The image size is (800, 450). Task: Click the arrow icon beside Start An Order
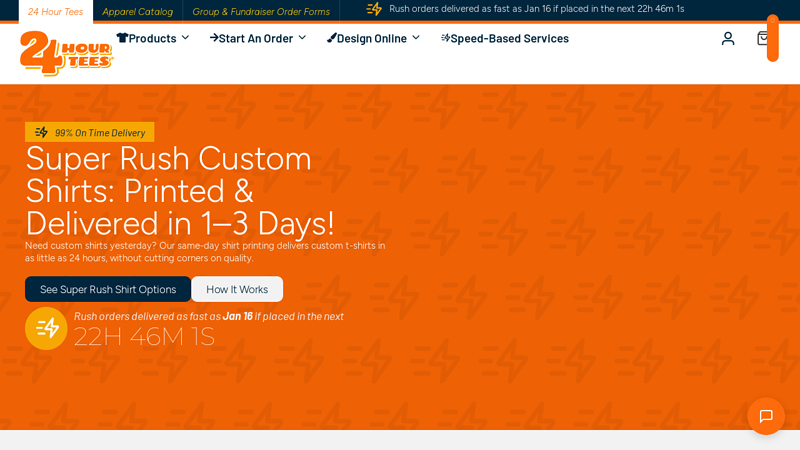coord(214,38)
